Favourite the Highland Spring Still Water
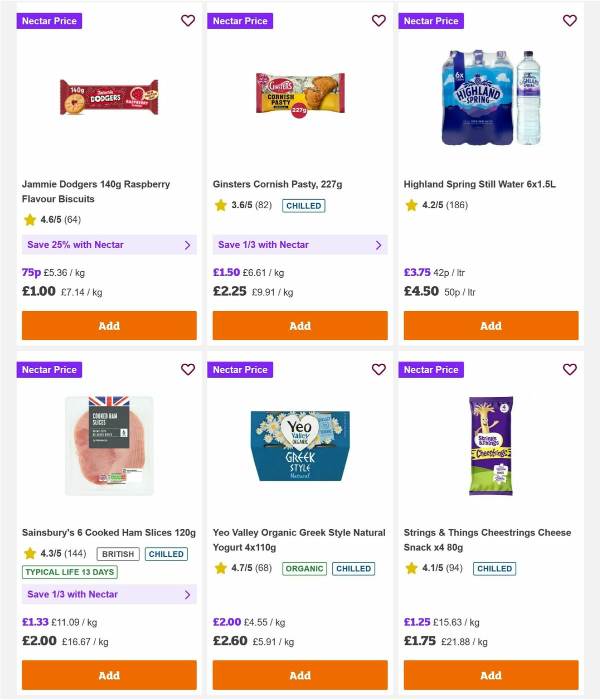 point(569,21)
